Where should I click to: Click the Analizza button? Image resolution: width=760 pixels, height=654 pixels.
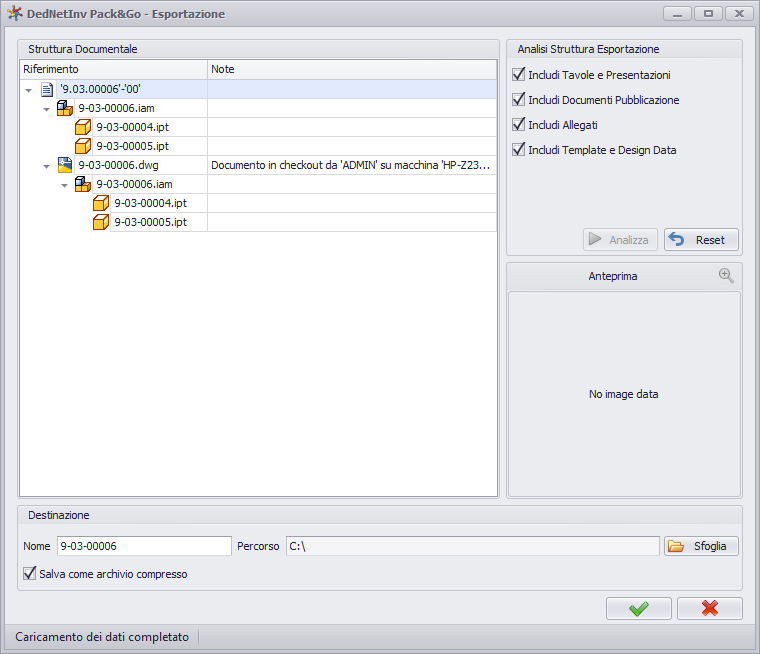coord(620,239)
